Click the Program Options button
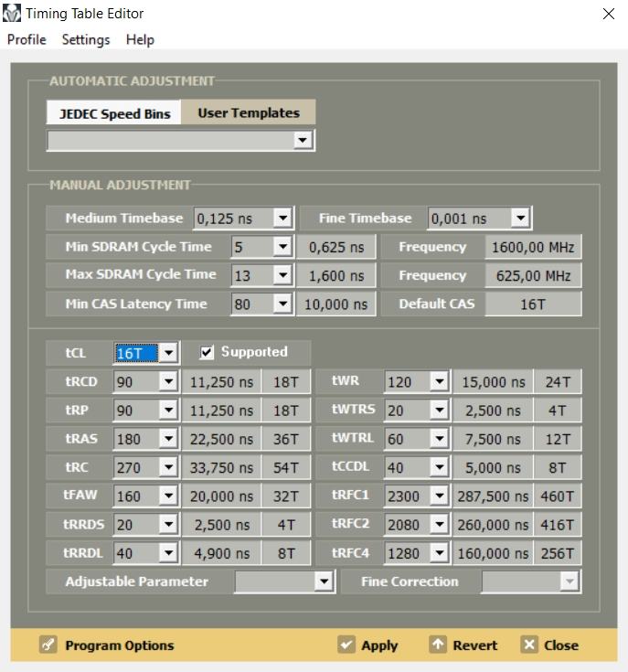This screenshot has width=628, height=672. pos(107,645)
